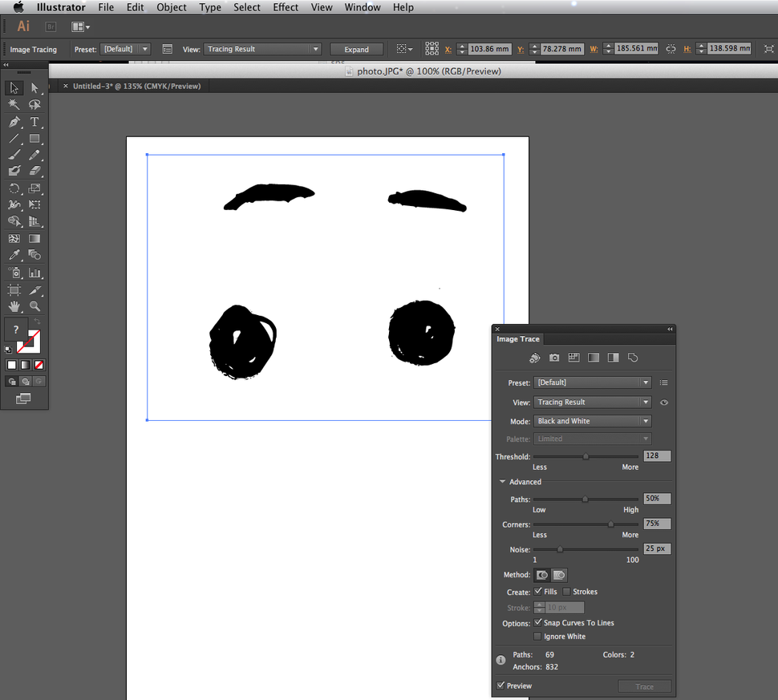The width and height of the screenshot is (778, 700).
Task: Open the Select menu
Action: tap(246, 7)
